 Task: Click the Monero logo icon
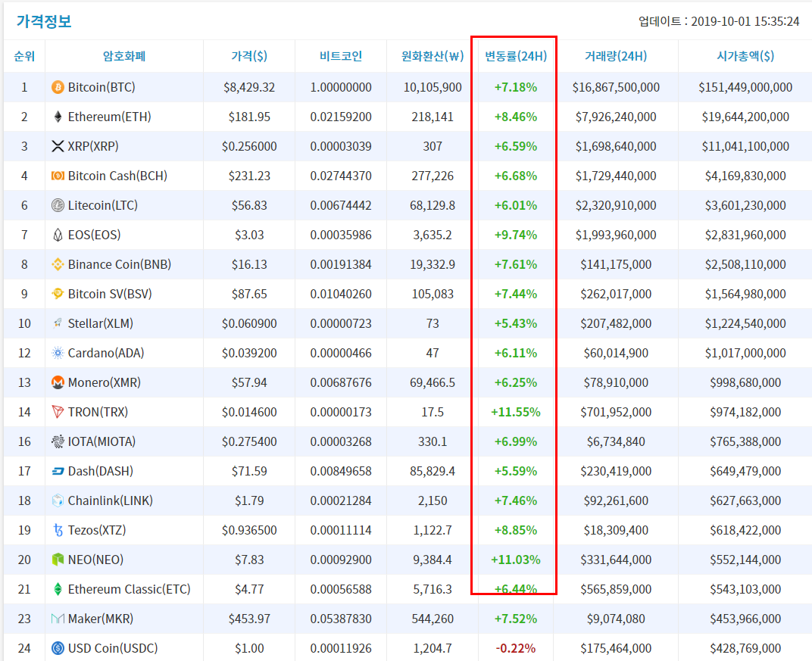(58, 382)
